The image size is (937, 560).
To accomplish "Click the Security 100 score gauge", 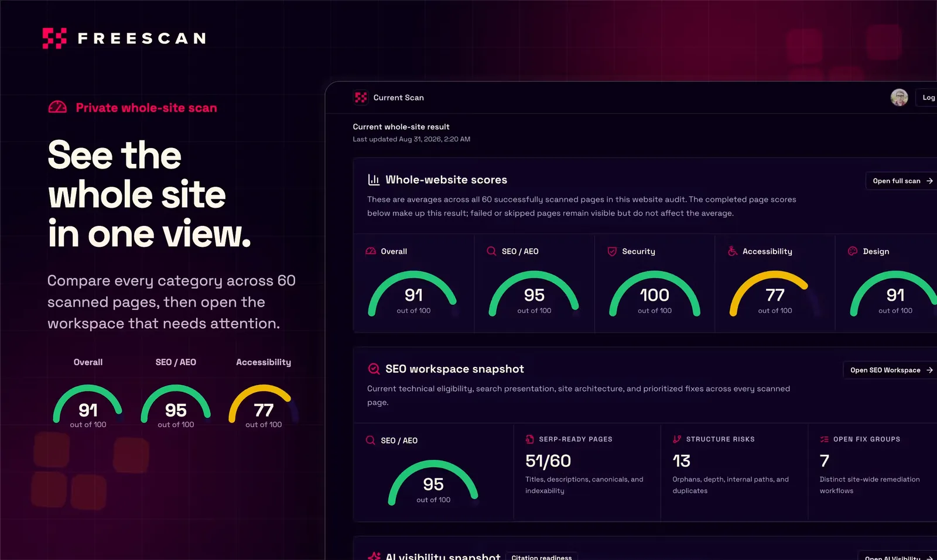I will [x=655, y=294].
